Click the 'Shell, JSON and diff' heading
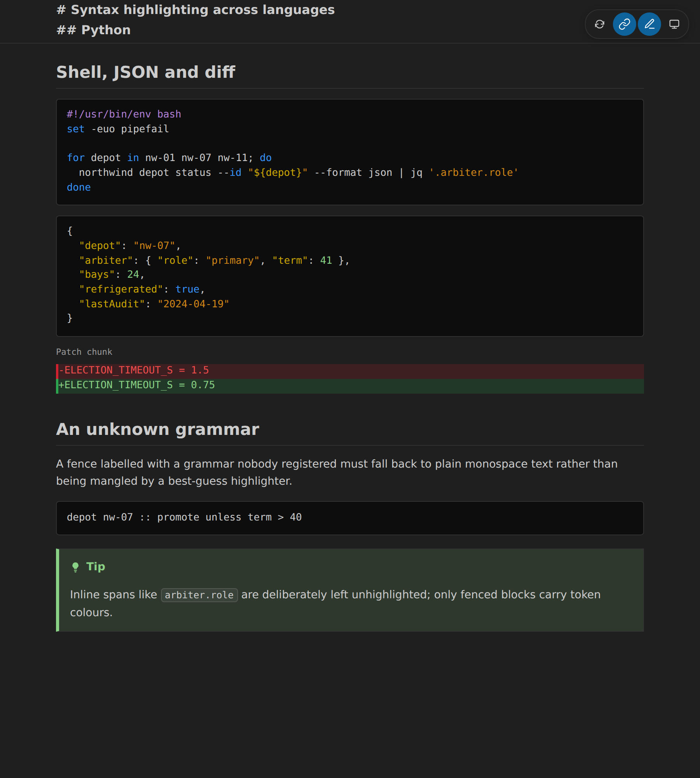This screenshot has height=778, width=700. [x=146, y=72]
